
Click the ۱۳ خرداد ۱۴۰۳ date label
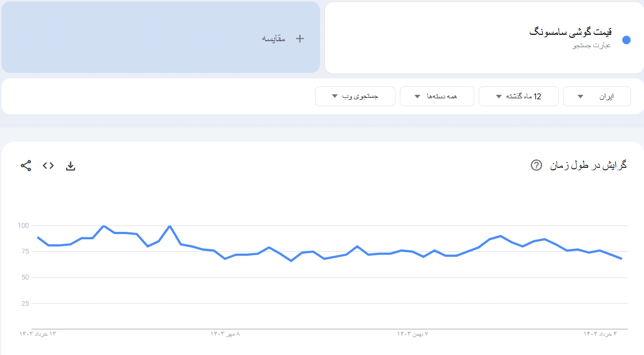pyautogui.click(x=38, y=334)
